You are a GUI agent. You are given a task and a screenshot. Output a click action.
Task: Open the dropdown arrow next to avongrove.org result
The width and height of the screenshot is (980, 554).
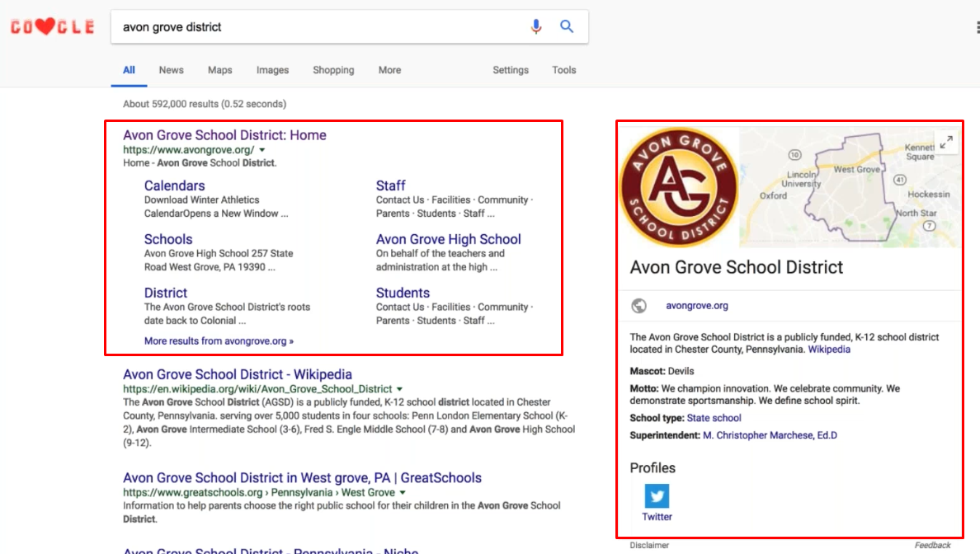pos(261,150)
